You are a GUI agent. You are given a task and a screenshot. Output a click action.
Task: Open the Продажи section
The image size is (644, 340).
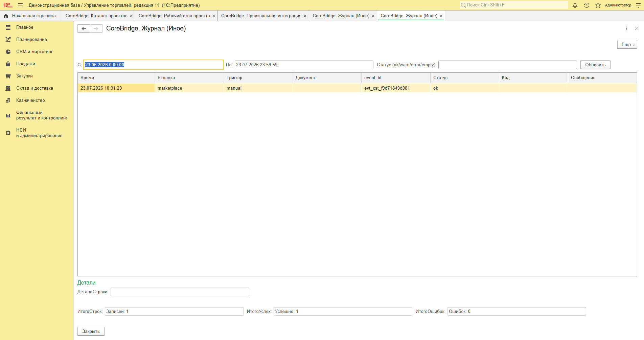[x=26, y=64]
